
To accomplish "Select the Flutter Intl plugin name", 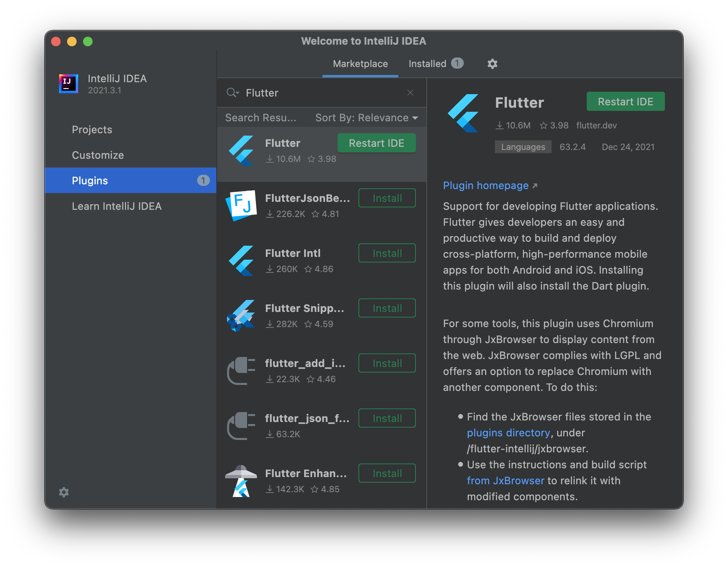I will coord(293,253).
